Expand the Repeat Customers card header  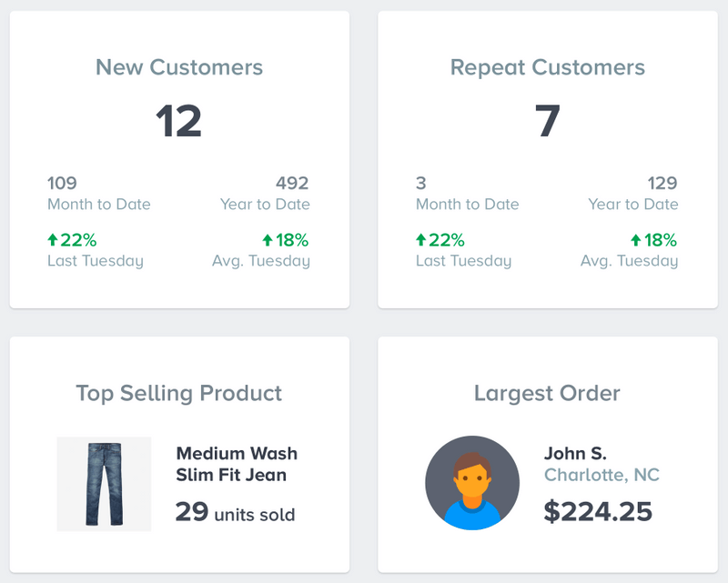coord(547,66)
